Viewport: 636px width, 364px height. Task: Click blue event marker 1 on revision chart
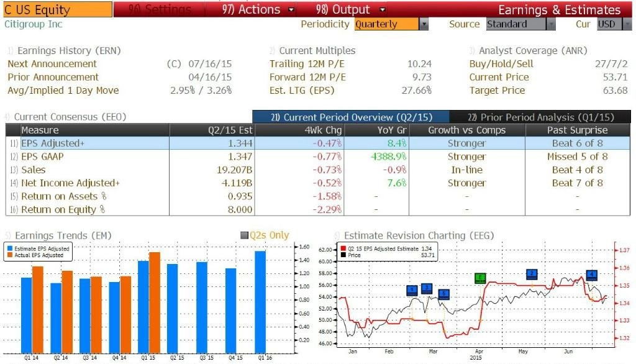(412, 290)
